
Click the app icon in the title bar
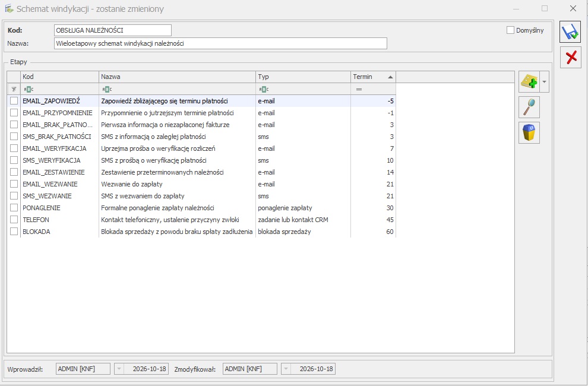coord(9,8)
